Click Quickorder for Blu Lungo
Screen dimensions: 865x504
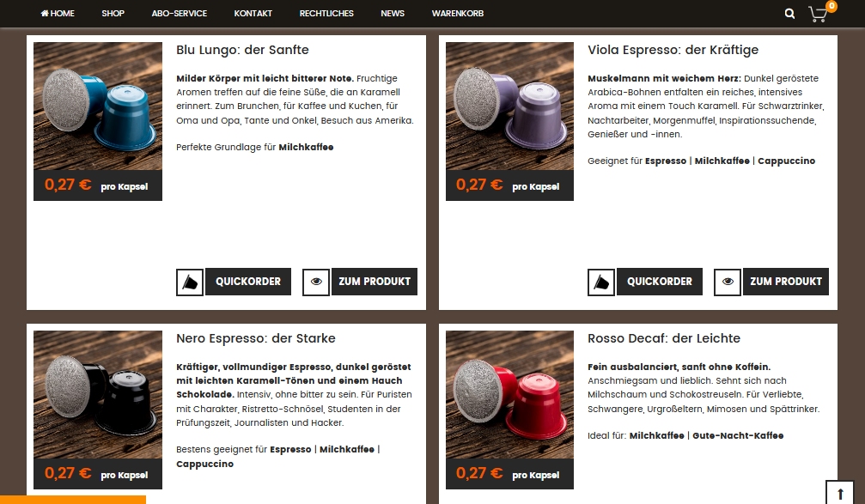coord(248,282)
